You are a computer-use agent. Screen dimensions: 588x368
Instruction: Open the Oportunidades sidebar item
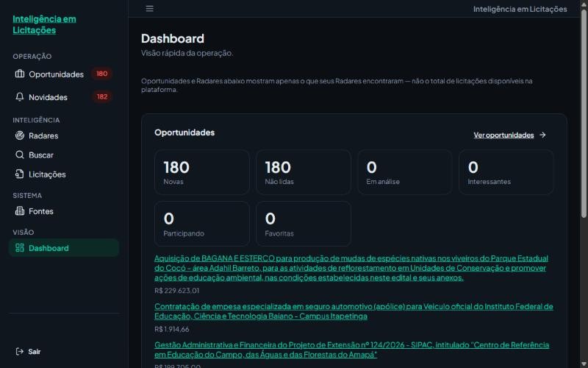pos(64,74)
